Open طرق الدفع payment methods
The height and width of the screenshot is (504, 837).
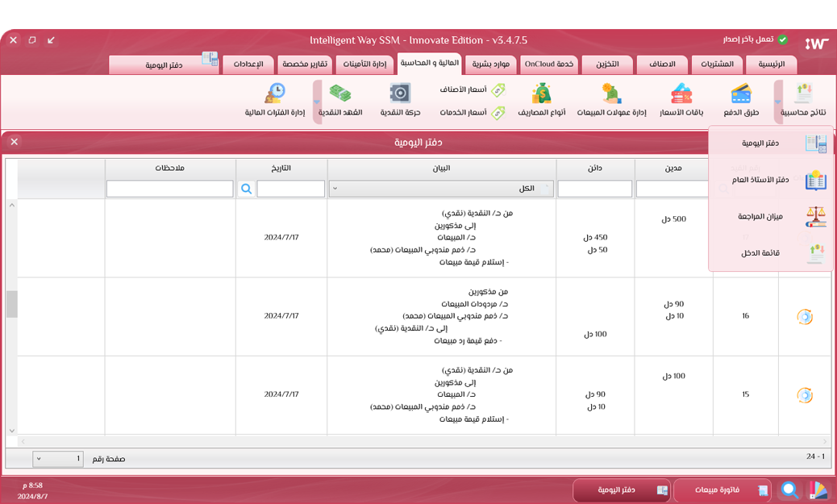[741, 100]
